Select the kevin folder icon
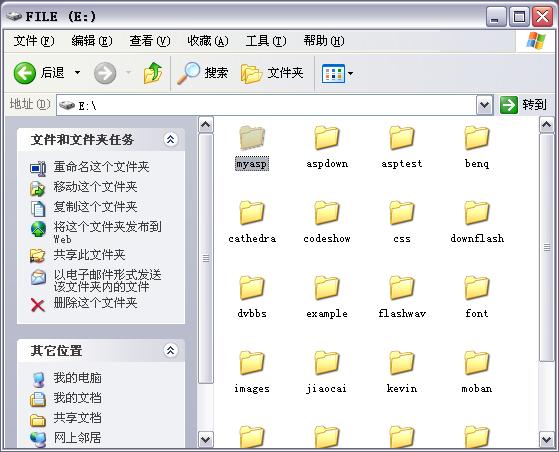559x452 pixels. point(402,363)
